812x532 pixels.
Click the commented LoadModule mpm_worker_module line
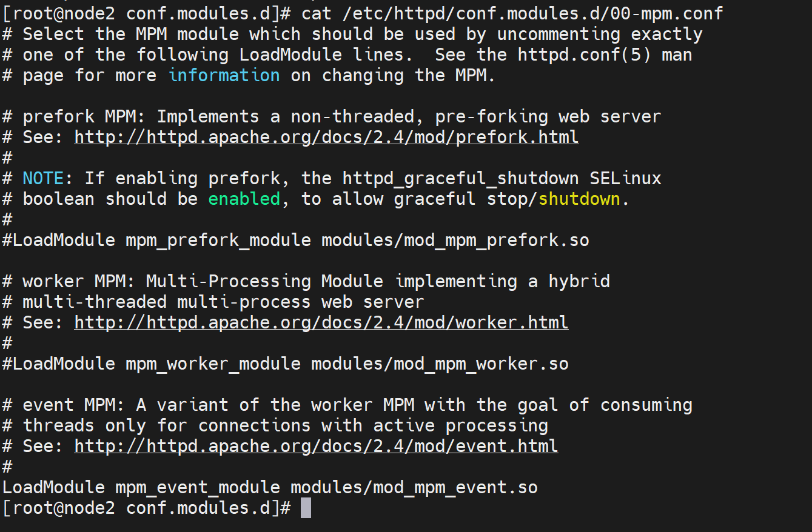click(285, 364)
